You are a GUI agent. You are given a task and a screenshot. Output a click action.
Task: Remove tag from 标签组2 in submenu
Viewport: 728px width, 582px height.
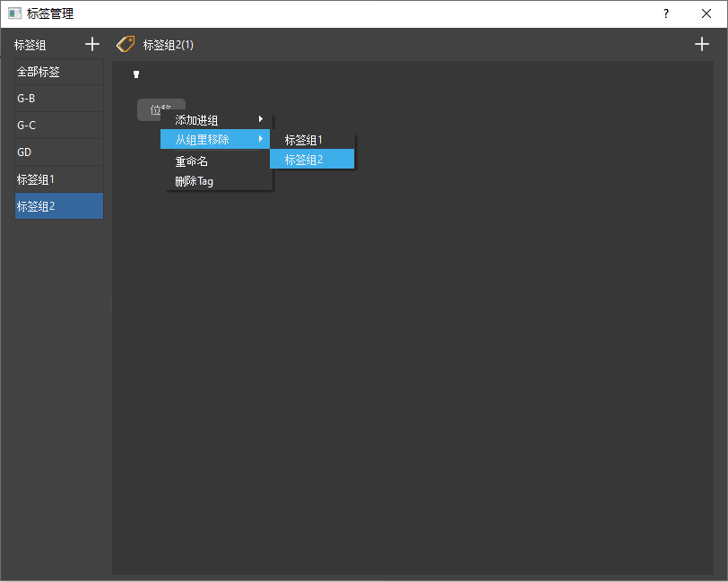(x=312, y=160)
